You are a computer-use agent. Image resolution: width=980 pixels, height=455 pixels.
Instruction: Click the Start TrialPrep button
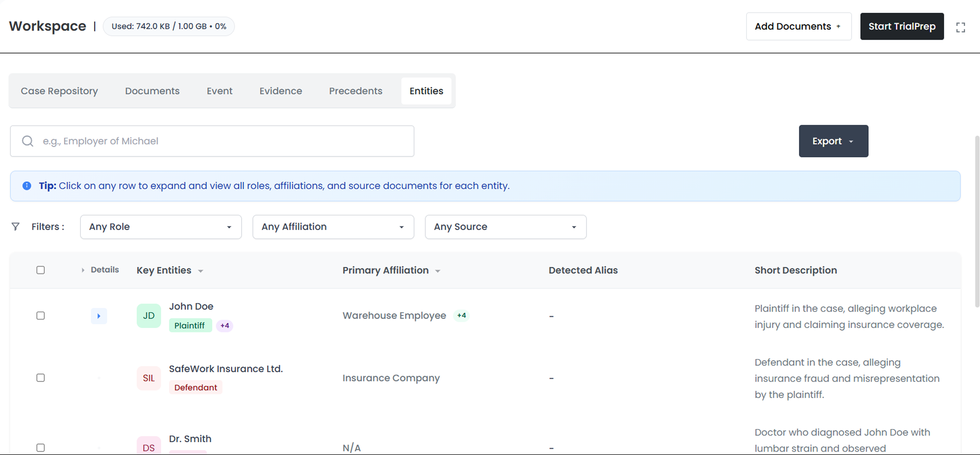[902, 26]
